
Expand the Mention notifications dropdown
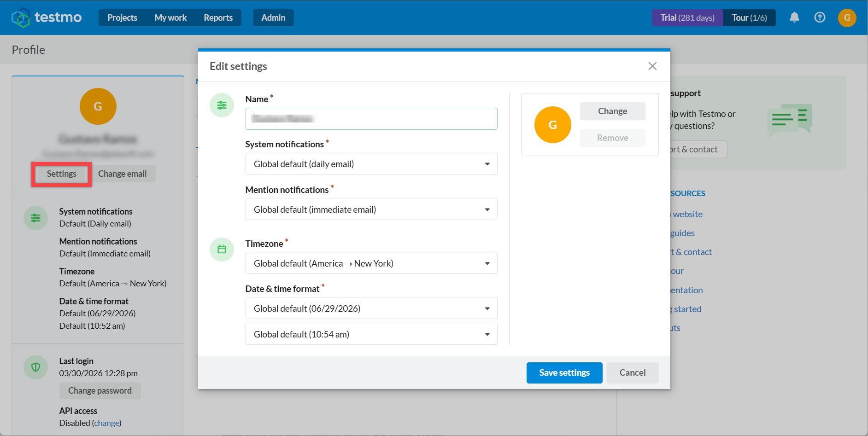click(371, 209)
